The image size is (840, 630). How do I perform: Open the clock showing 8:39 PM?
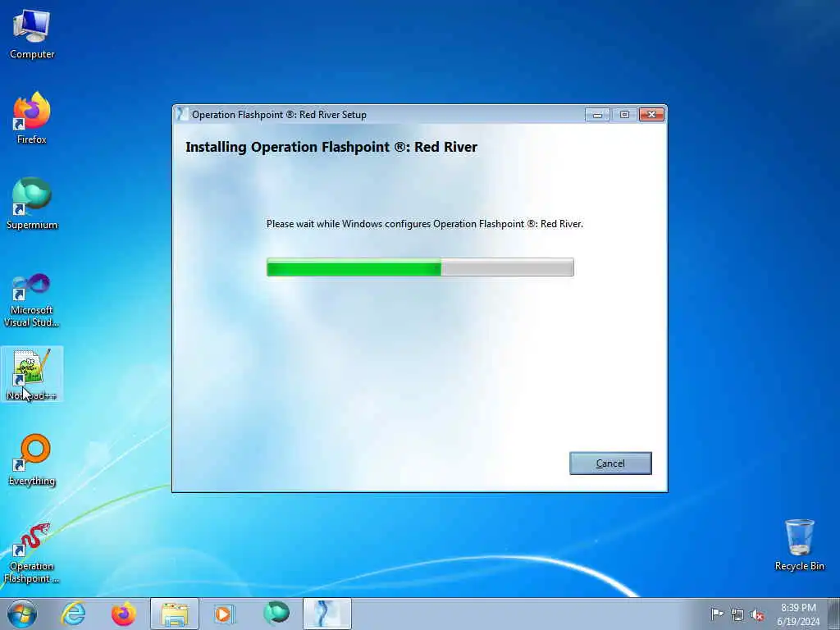tap(798, 614)
